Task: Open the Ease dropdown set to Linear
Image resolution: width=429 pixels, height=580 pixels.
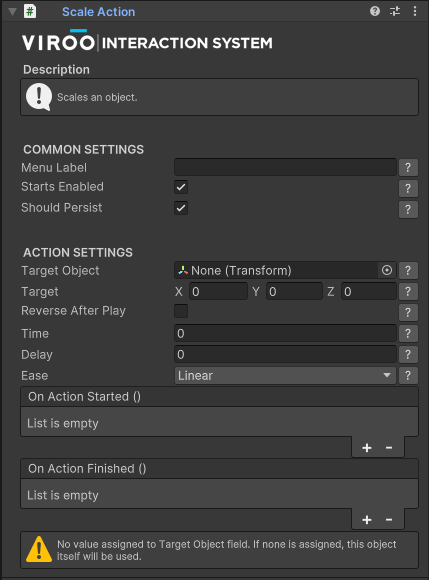Action: tap(285, 375)
